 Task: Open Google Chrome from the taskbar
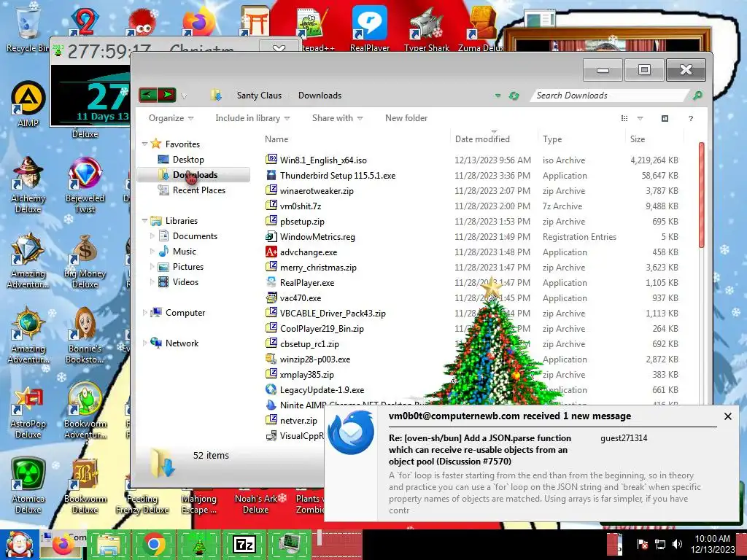tap(153, 544)
